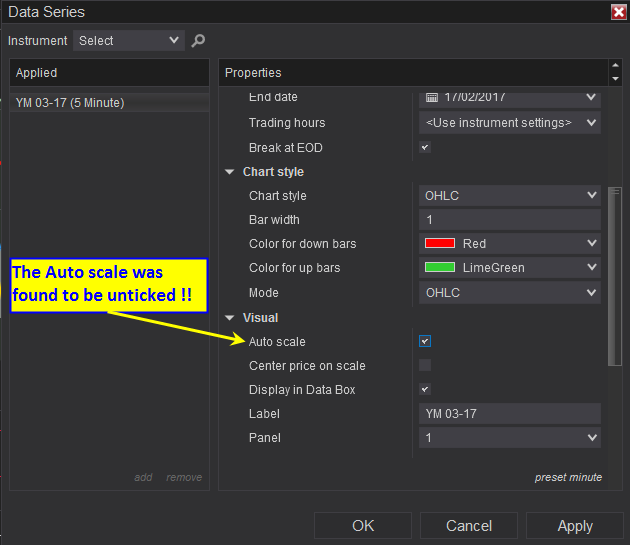Toggle the Break at EOD checkbox
The height and width of the screenshot is (545, 630).
click(425, 147)
